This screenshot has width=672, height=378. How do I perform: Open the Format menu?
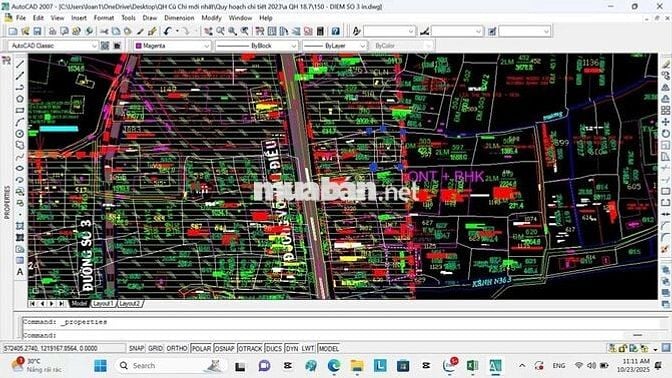(x=104, y=18)
